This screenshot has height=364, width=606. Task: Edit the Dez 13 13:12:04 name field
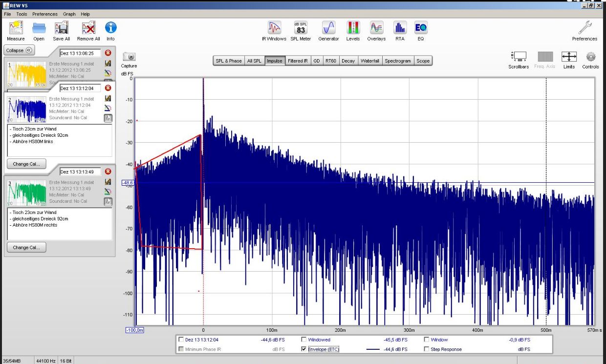click(x=80, y=88)
